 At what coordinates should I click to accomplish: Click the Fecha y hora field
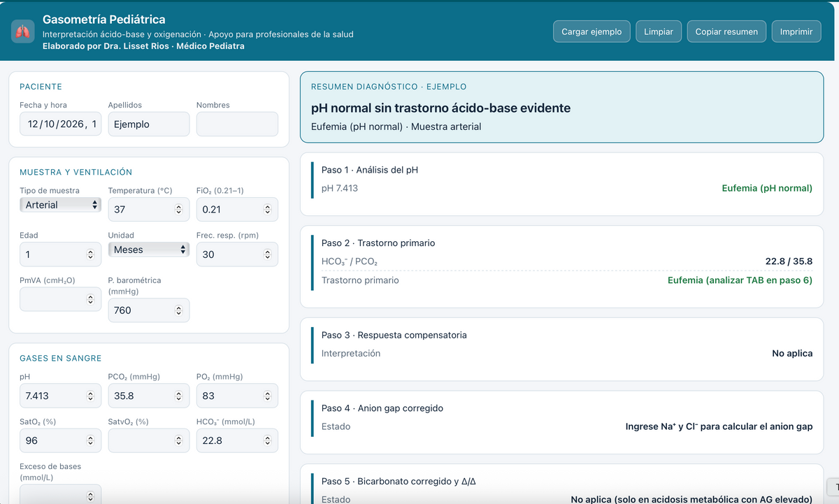pos(60,124)
